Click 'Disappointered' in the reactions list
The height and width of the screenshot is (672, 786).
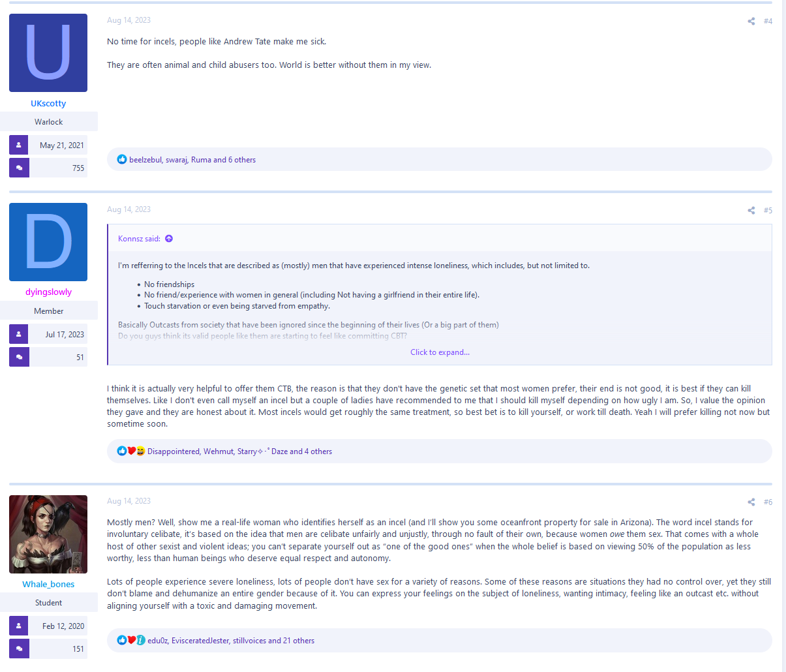tap(173, 451)
